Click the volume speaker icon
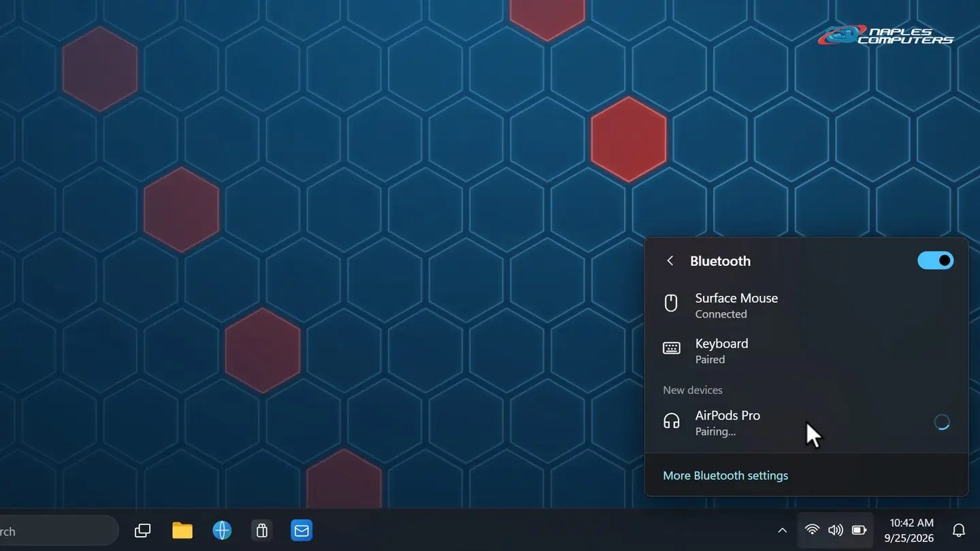 836,530
